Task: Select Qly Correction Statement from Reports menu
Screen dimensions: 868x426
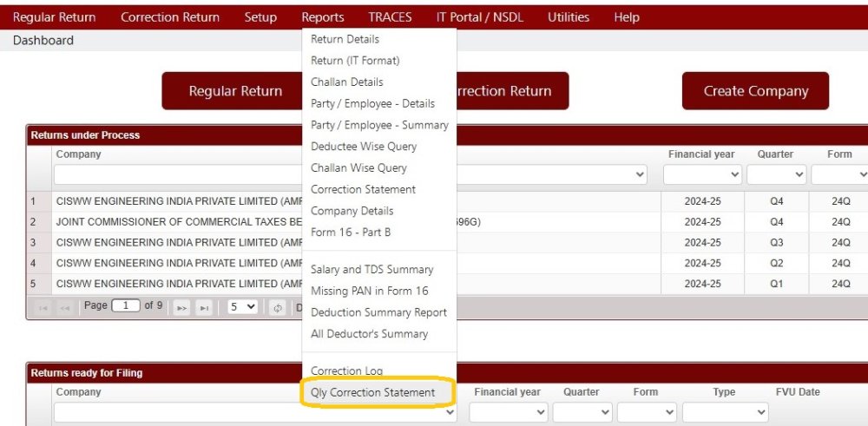Action: pos(373,392)
